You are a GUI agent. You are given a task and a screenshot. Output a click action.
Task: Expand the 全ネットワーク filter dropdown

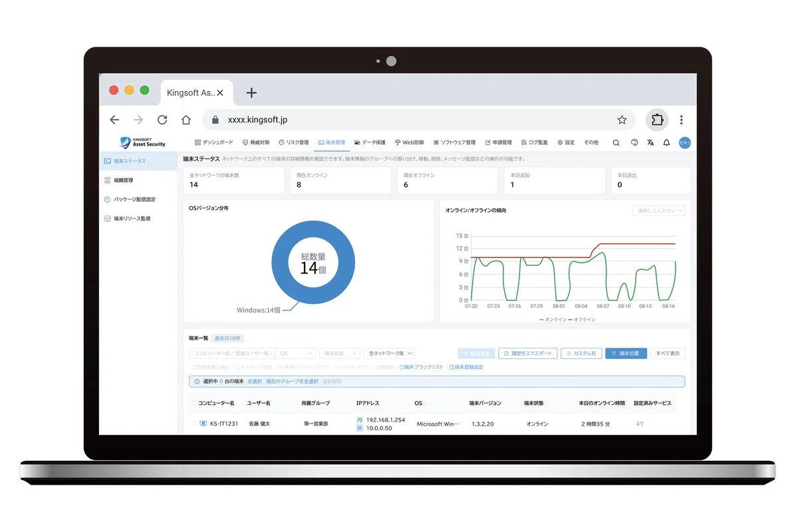pyautogui.click(x=390, y=354)
